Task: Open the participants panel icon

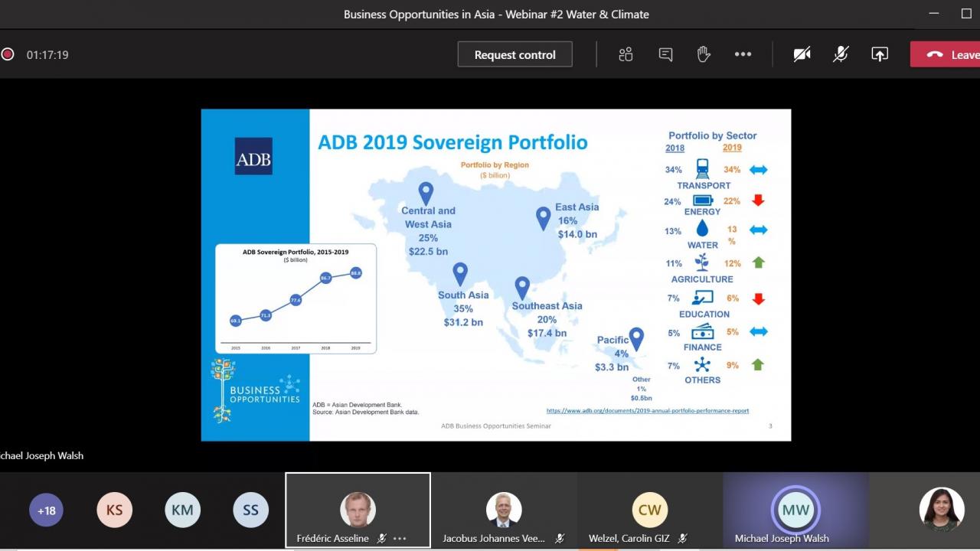Action: tap(626, 54)
